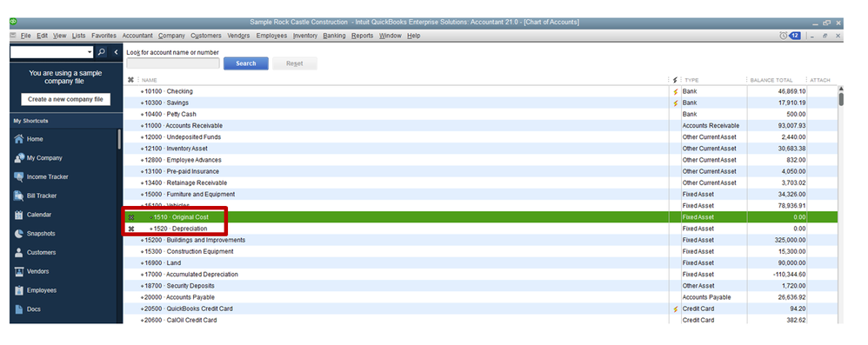Select the 10100 Checking account row
The image size is (868, 345).
[480, 92]
